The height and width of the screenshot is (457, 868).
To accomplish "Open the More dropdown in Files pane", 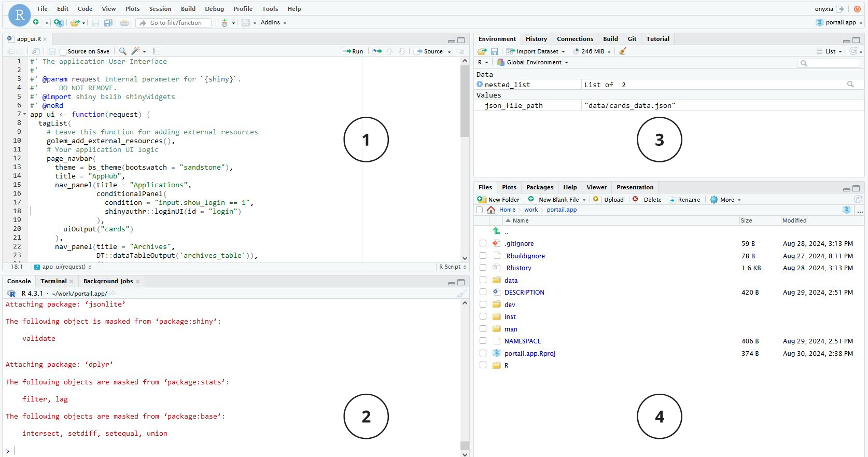I will click(726, 200).
